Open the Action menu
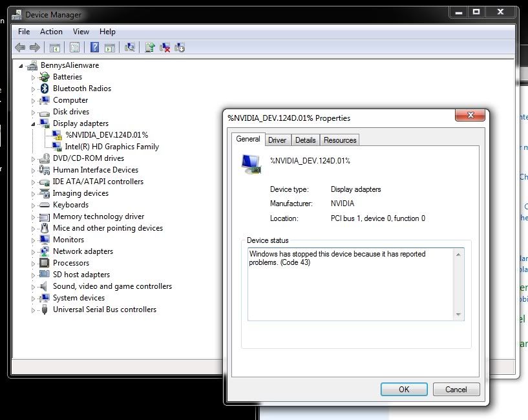Screen dimensions: 528x420 pyautogui.click(x=51, y=32)
